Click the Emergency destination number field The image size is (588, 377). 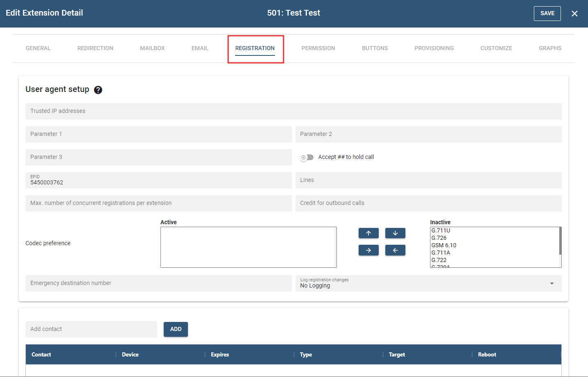[158, 283]
